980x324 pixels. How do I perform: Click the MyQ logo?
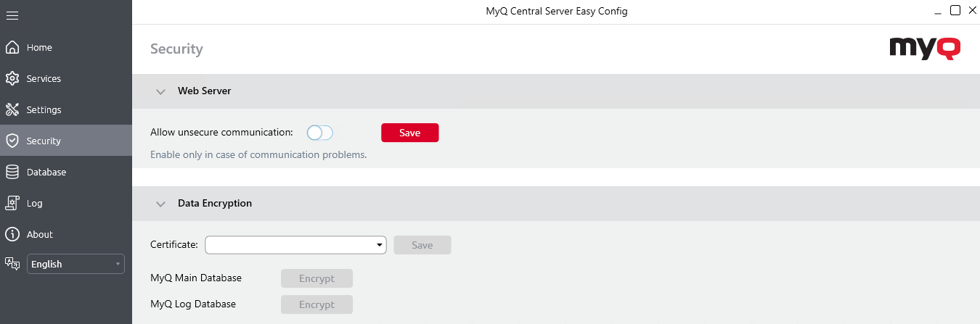(x=925, y=49)
